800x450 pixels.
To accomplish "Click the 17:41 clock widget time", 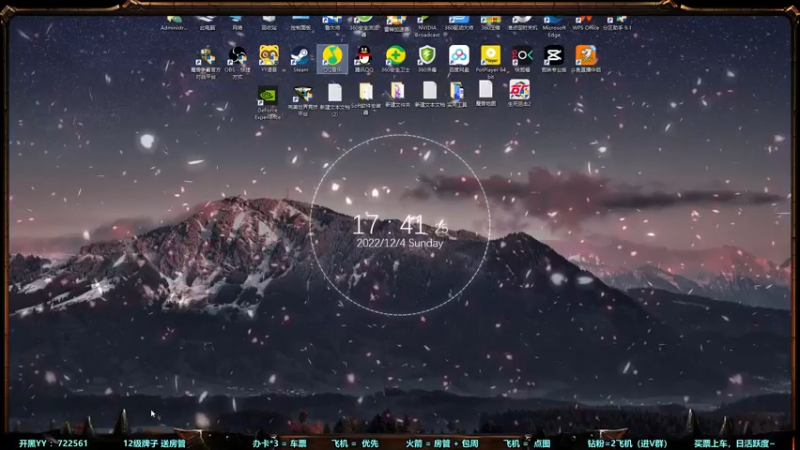I will (400, 224).
